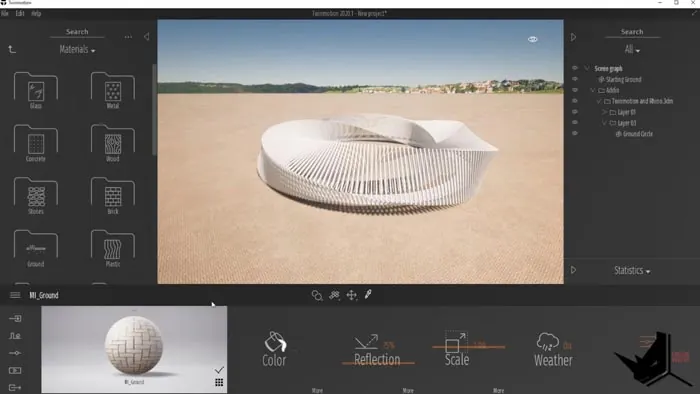Open the Import dock icon

pyautogui.click(x=15, y=318)
